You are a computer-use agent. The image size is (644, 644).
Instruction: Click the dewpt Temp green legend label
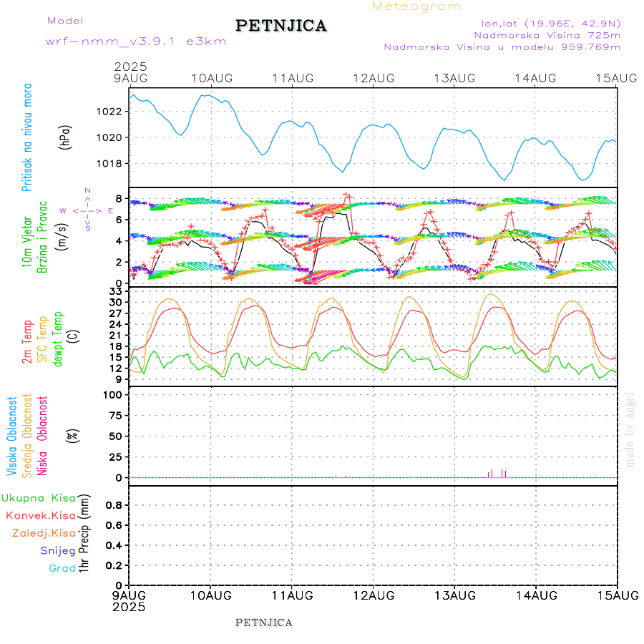tap(57, 338)
